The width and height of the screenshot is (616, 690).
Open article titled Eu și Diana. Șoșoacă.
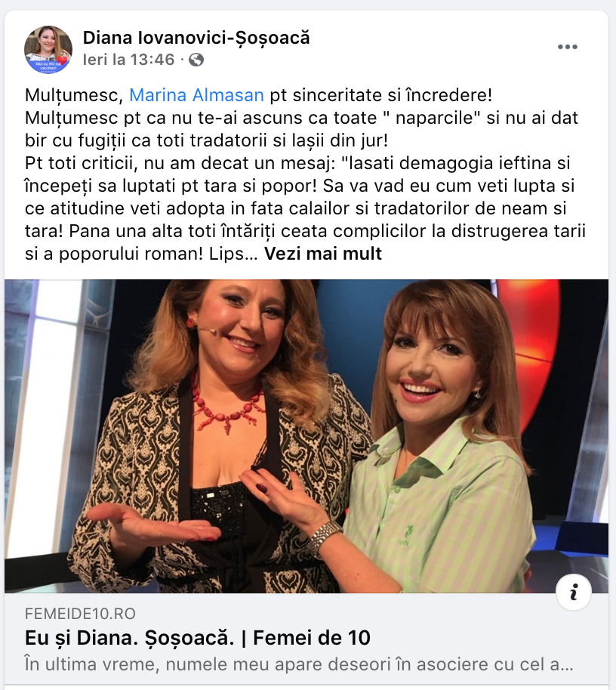point(198,638)
